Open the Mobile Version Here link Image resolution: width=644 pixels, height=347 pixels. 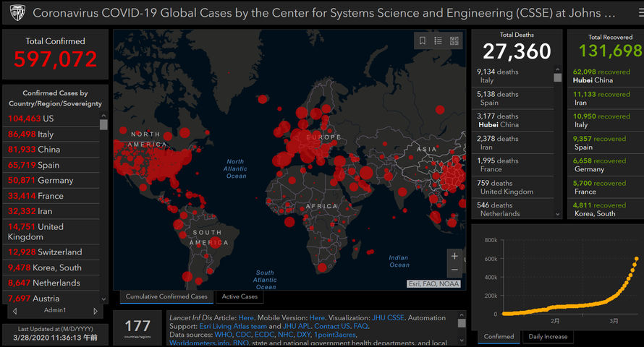(x=317, y=318)
